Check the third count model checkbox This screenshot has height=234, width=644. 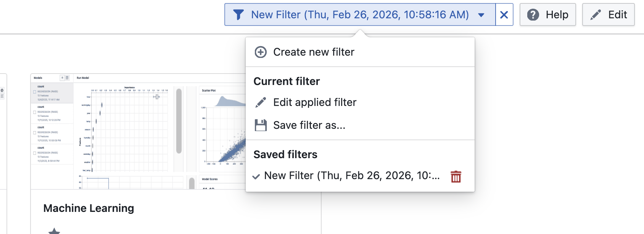tap(35, 133)
